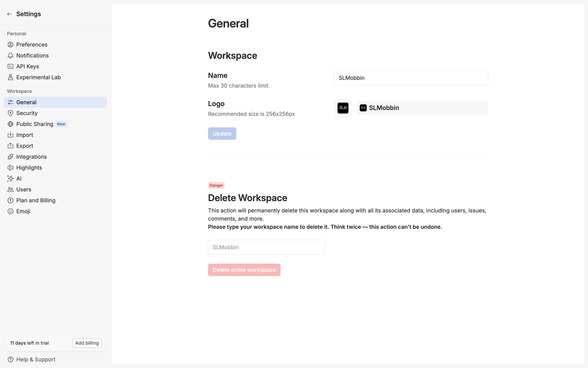
Task: Click the Emoji smiley icon
Action: coord(10,211)
